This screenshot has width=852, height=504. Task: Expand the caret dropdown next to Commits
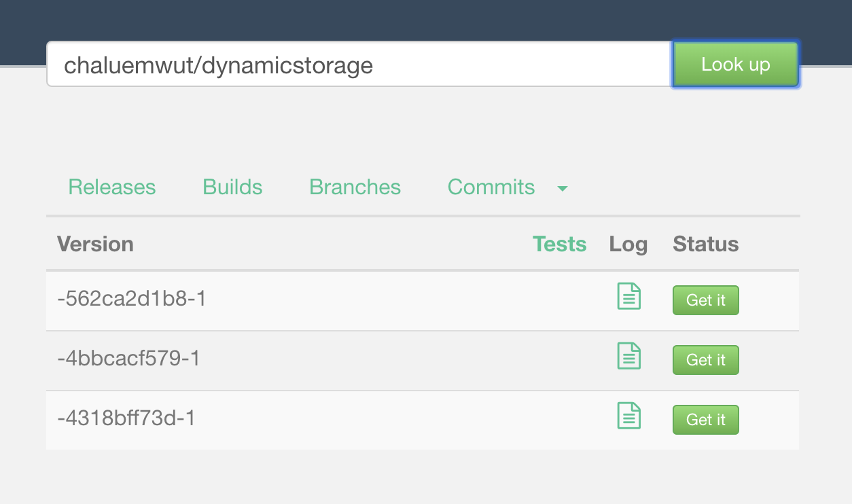click(563, 189)
